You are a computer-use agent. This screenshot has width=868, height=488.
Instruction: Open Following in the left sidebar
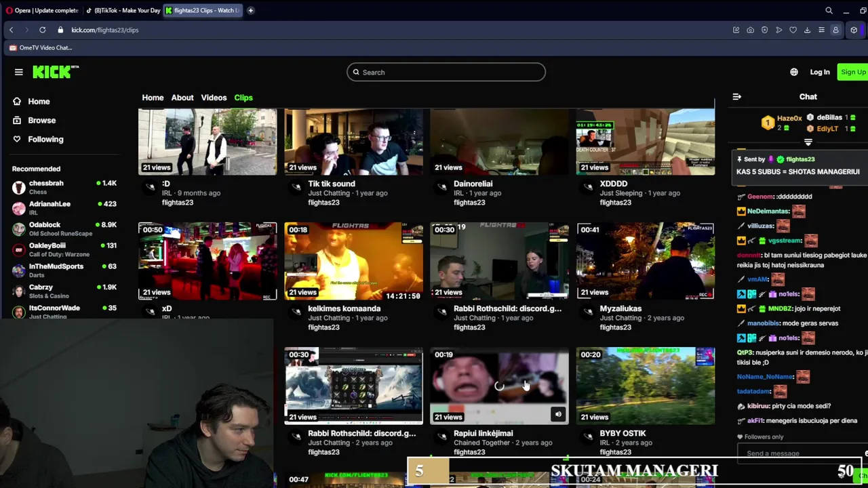(45, 139)
